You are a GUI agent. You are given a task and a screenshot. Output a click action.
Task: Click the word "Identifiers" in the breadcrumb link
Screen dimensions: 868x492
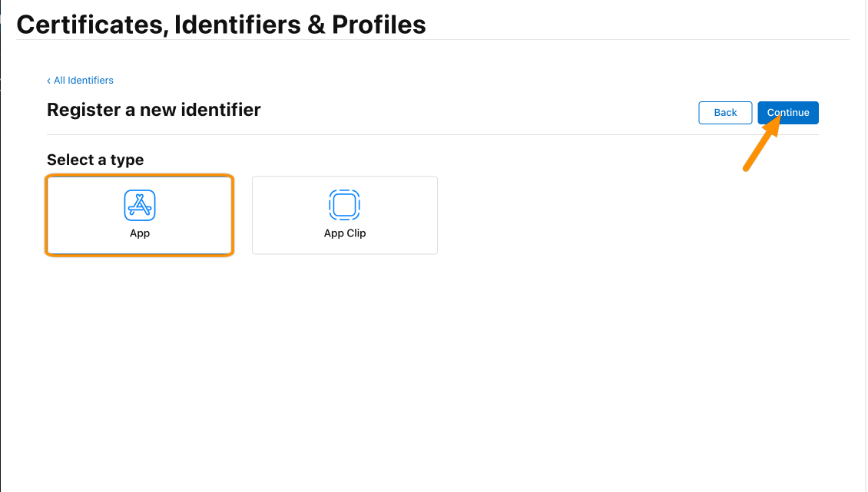90,81
